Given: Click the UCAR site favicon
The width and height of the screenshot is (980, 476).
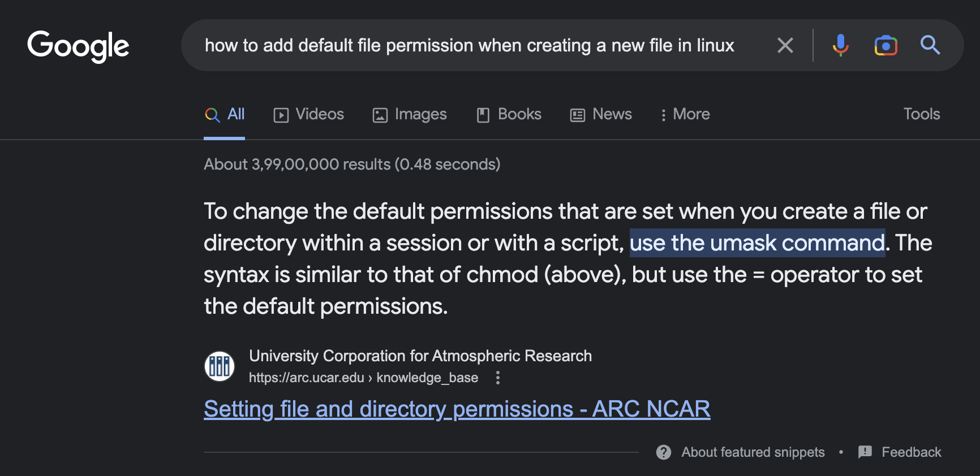Looking at the screenshot, I should [x=220, y=366].
